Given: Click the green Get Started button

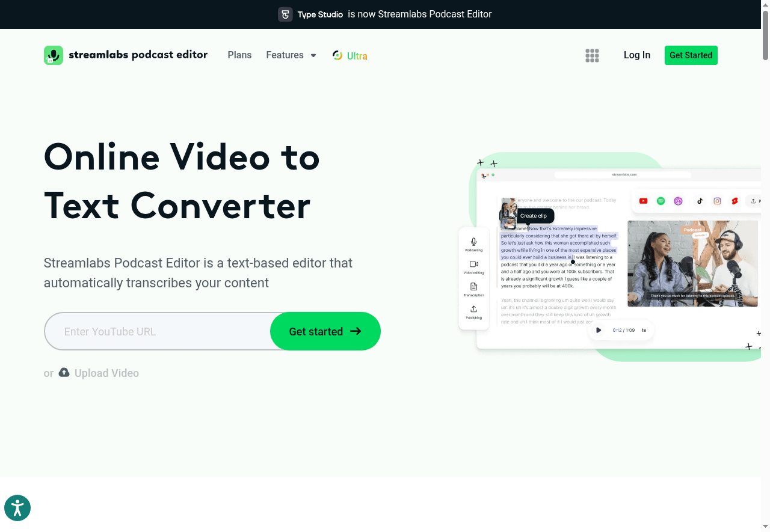Looking at the screenshot, I should pos(691,55).
